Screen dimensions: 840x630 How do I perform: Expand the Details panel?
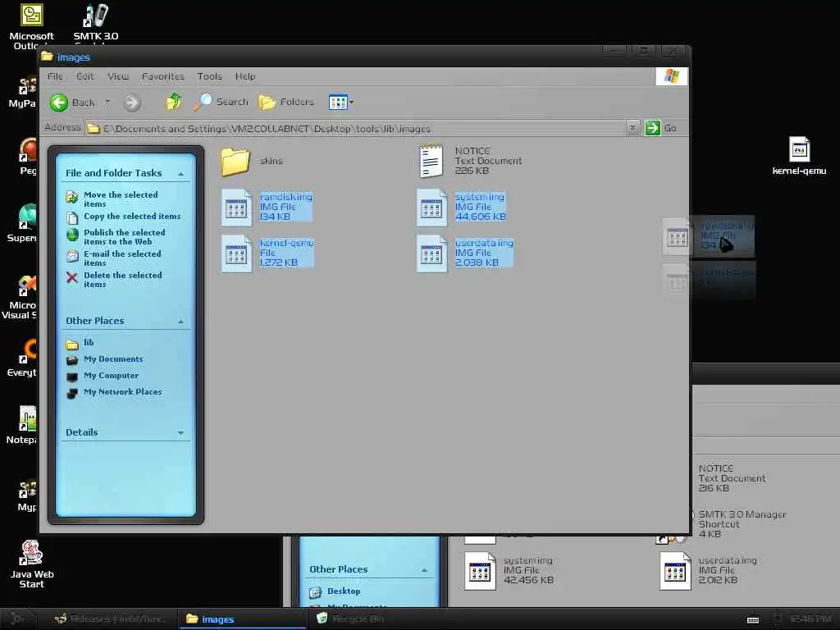(x=180, y=433)
